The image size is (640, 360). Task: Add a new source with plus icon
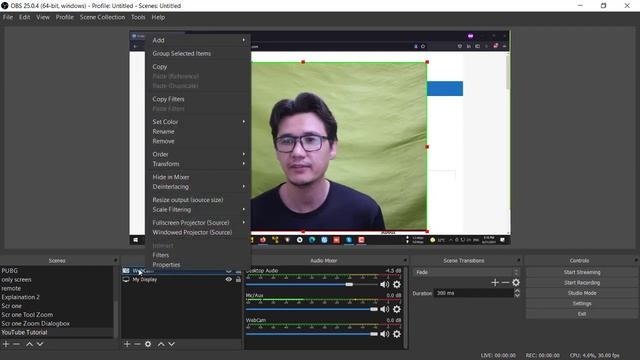coord(127,344)
